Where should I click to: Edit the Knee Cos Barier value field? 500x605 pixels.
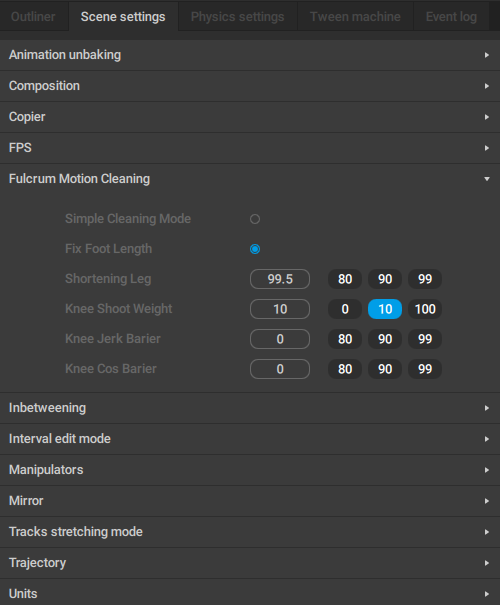coord(280,369)
